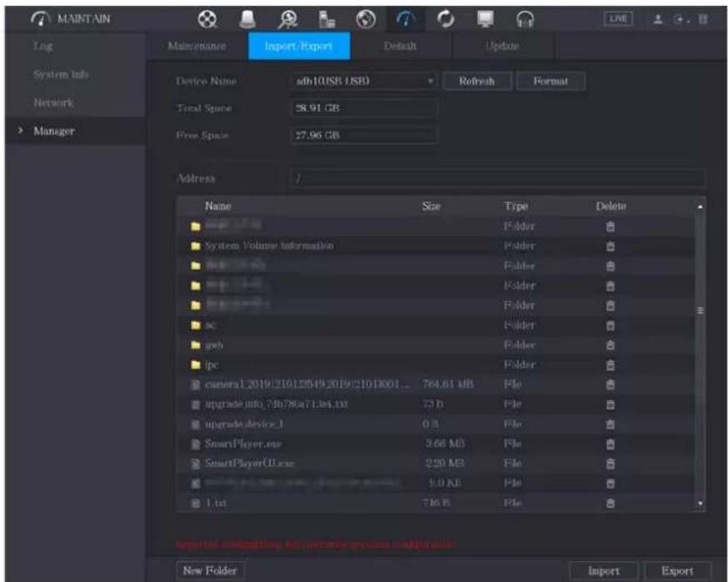Click the file list scrollbar handle

[x=700, y=310]
